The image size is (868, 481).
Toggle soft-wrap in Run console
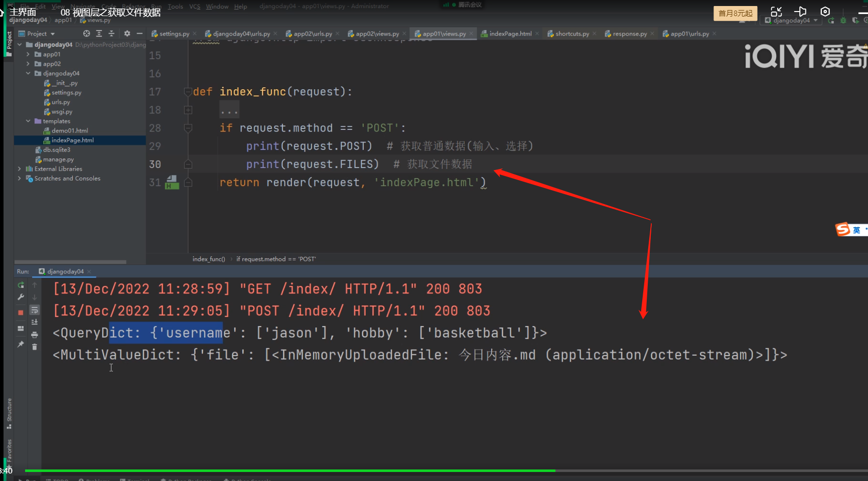[x=35, y=310]
